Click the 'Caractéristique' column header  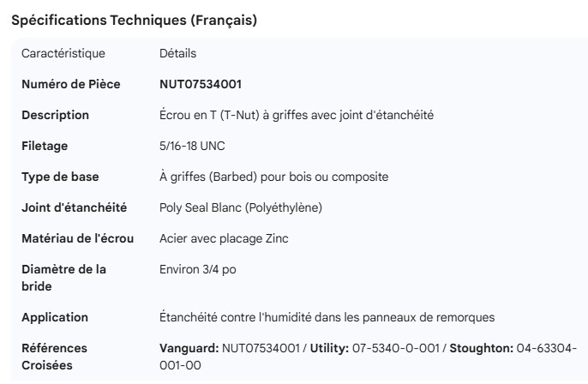pyautogui.click(x=63, y=53)
